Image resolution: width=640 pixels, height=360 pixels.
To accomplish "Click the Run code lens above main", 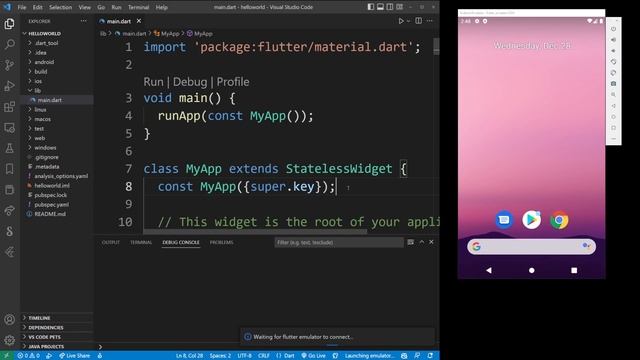I will coord(153,82).
